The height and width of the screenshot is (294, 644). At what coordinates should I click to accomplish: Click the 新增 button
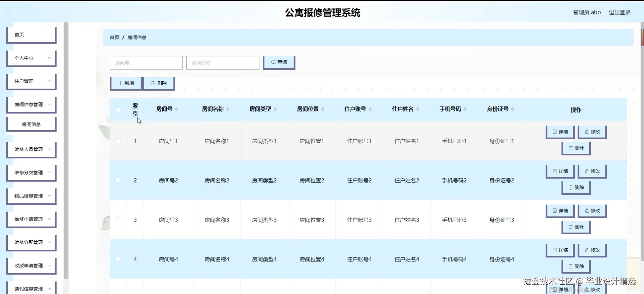point(126,83)
